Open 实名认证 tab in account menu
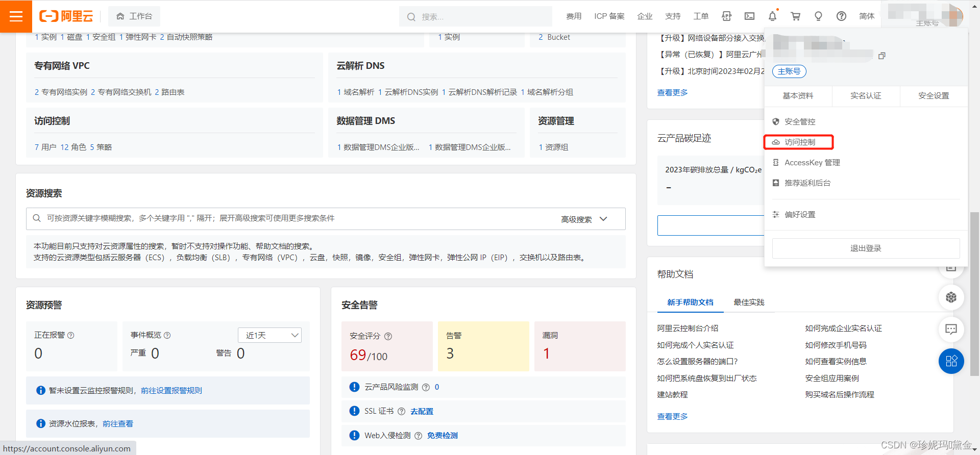This screenshot has width=980, height=455. click(866, 96)
